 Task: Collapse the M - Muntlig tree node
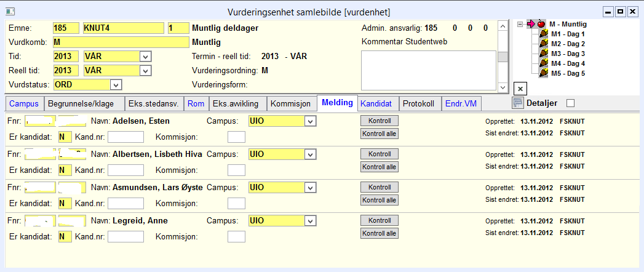tap(520, 24)
